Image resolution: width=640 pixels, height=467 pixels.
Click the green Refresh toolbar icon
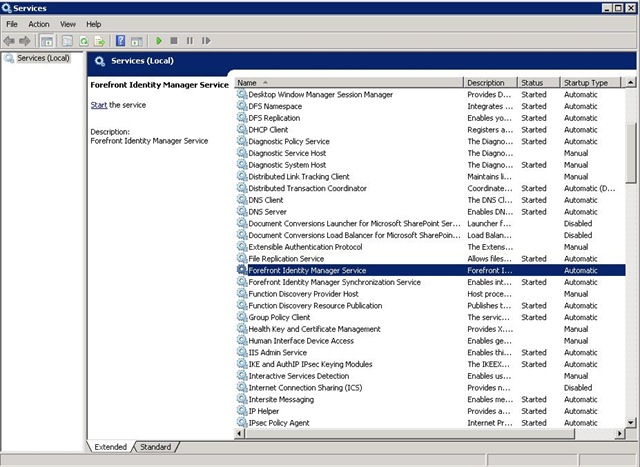point(84,41)
